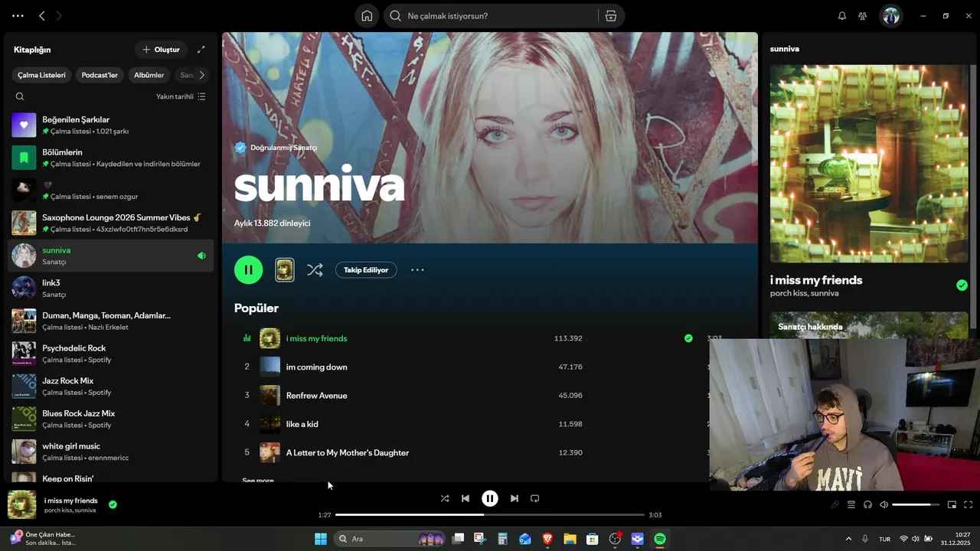Open the notifications bell
The height and width of the screenshot is (551, 980).
tap(841, 16)
